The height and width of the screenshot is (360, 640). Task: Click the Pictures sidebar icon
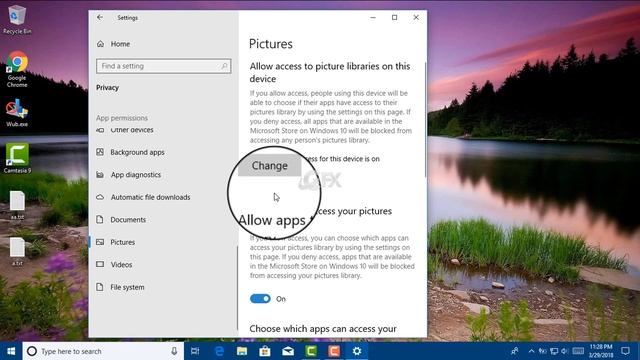(100, 242)
